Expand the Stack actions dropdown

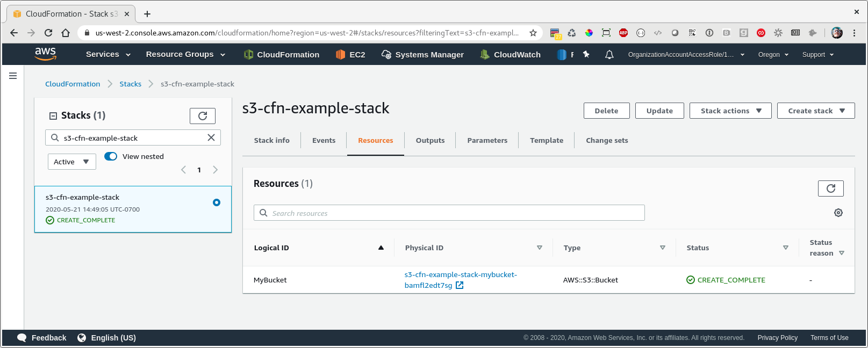point(730,111)
